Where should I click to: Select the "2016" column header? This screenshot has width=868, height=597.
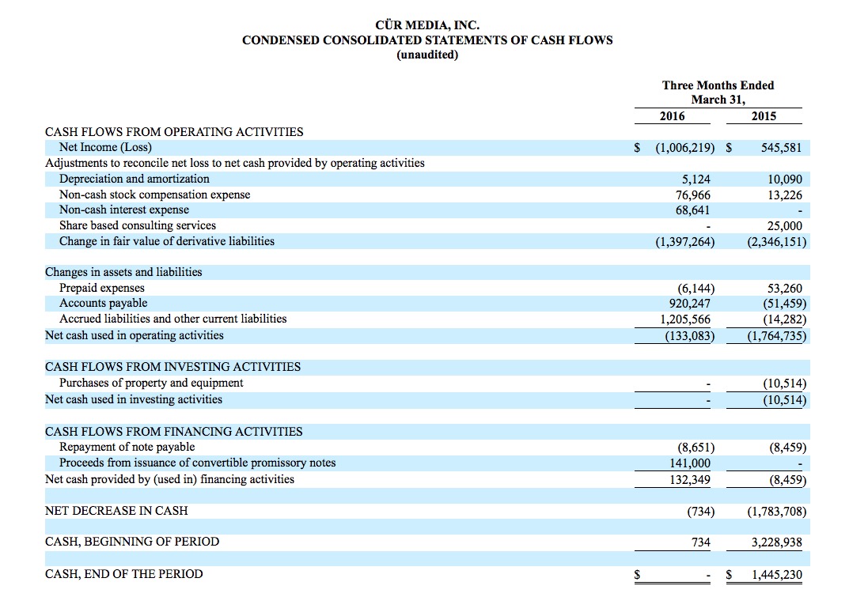coord(672,116)
